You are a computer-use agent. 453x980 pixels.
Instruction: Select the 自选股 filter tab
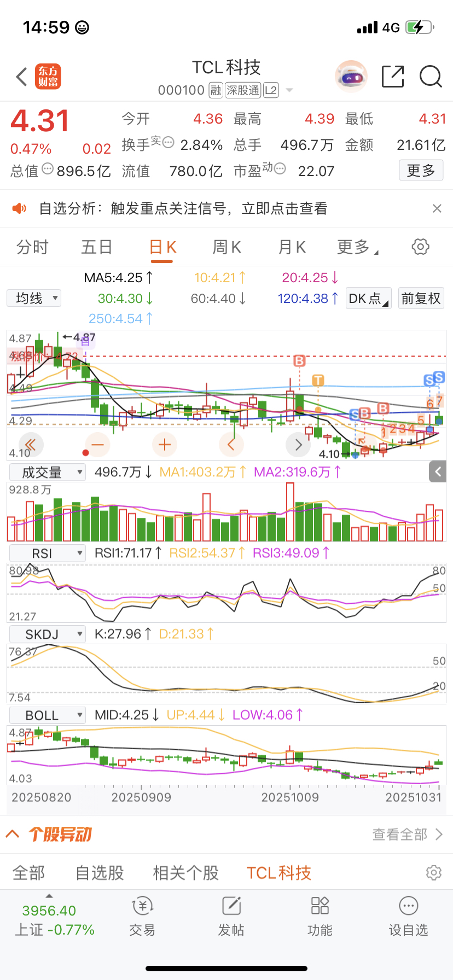100,873
